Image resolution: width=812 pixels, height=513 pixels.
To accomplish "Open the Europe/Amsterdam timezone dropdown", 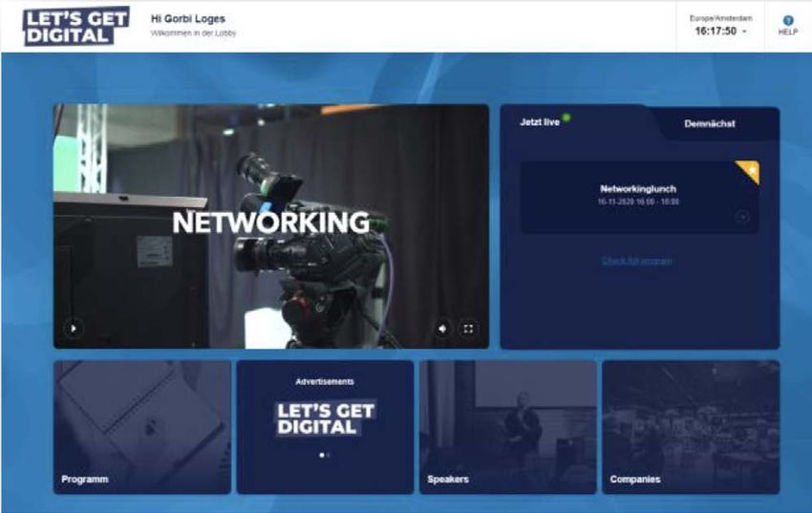I will 721,26.
